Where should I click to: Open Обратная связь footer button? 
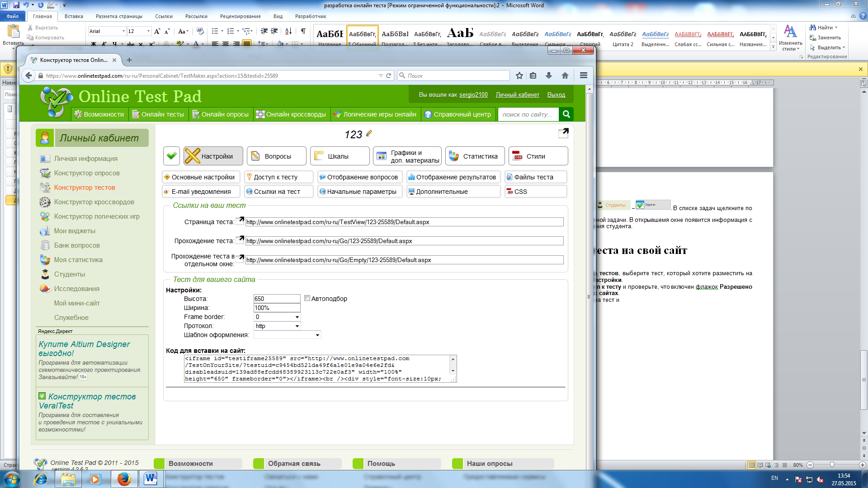tap(297, 464)
